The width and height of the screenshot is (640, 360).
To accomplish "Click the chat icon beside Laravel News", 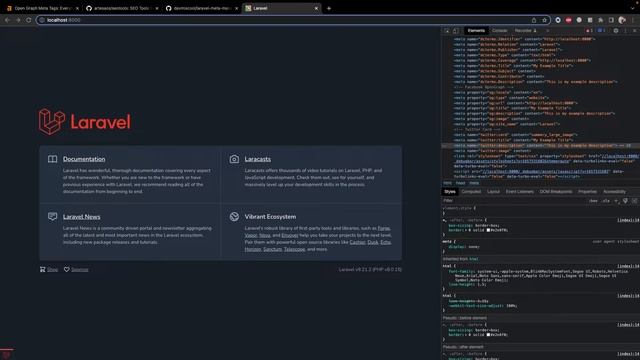I will tap(52, 216).
